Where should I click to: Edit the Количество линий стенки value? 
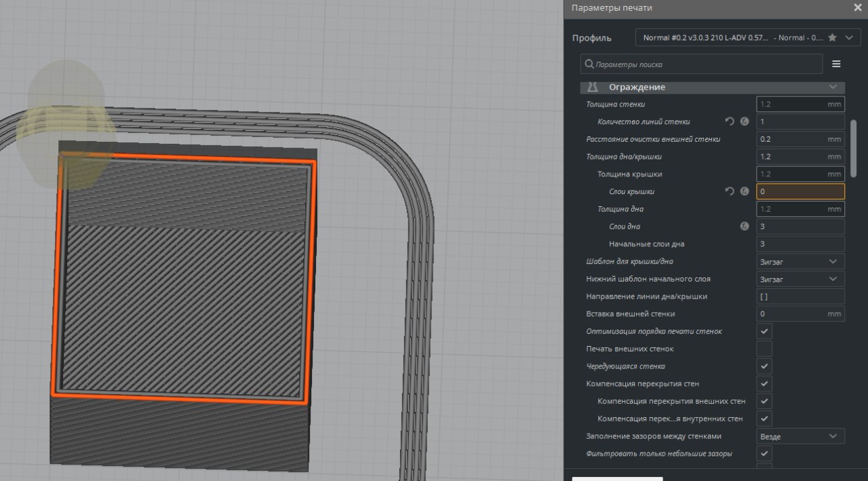pos(800,121)
